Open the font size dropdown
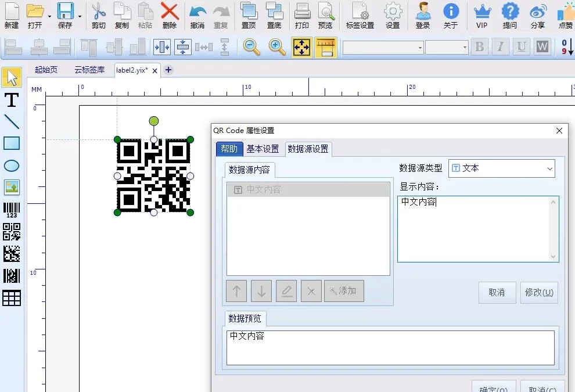Image resolution: width=575 pixels, height=392 pixels. click(x=465, y=47)
